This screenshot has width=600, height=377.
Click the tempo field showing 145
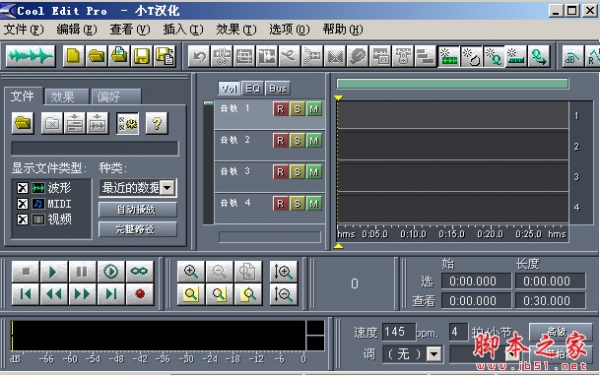pyautogui.click(x=399, y=332)
